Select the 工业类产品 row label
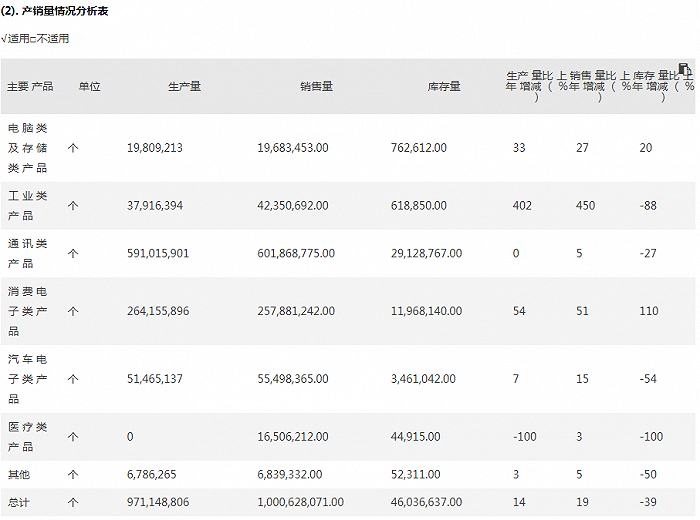 [x=28, y=205]
